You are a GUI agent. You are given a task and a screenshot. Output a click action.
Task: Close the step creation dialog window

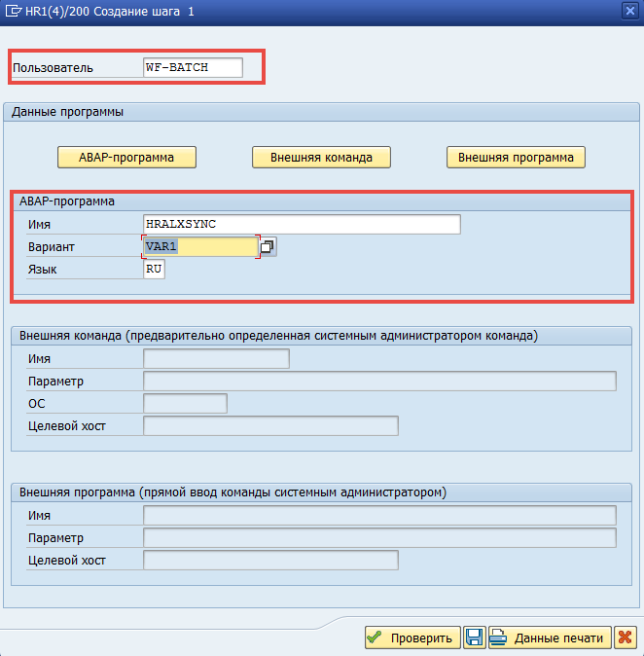coord(629,11)
